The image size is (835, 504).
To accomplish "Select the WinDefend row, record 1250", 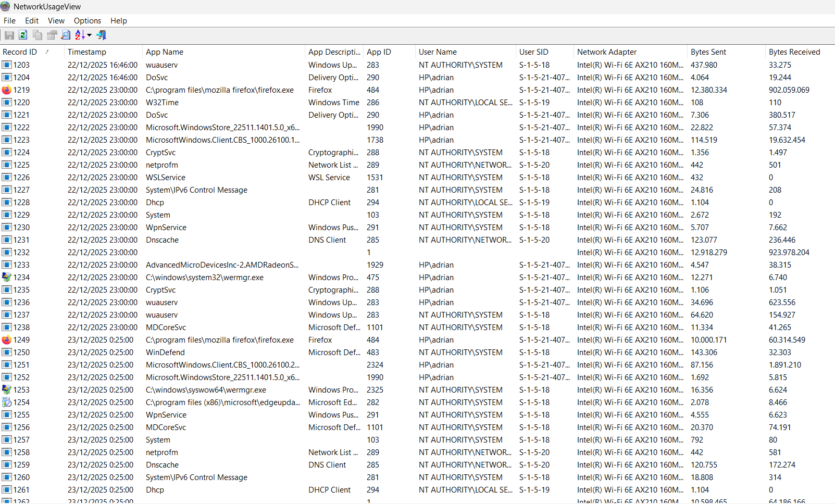I will [x=165, y=352].
